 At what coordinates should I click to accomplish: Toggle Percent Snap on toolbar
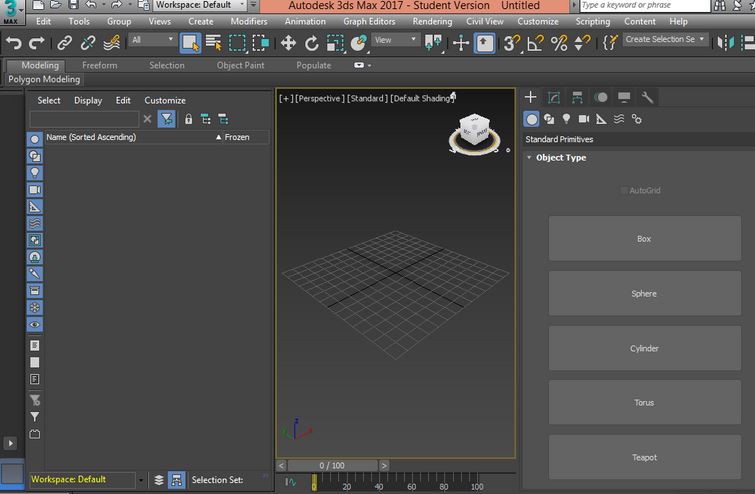point(559,43)
